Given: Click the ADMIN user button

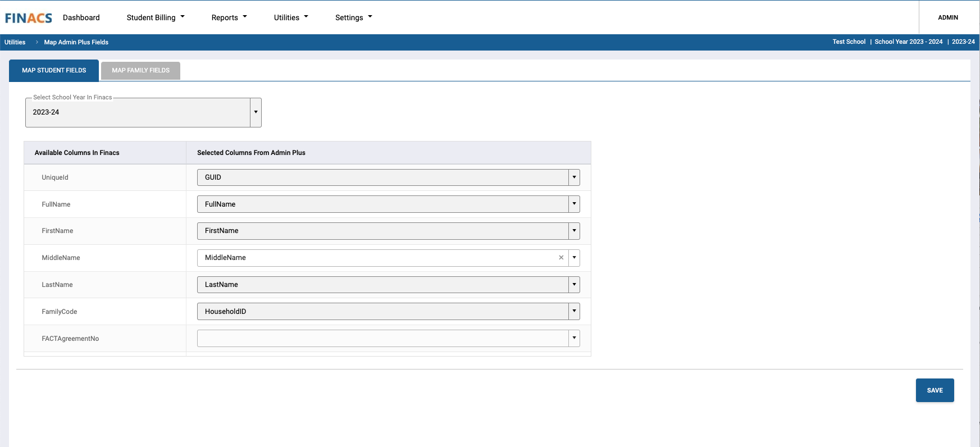Looking at the screenshot, I should pos(948,17).
